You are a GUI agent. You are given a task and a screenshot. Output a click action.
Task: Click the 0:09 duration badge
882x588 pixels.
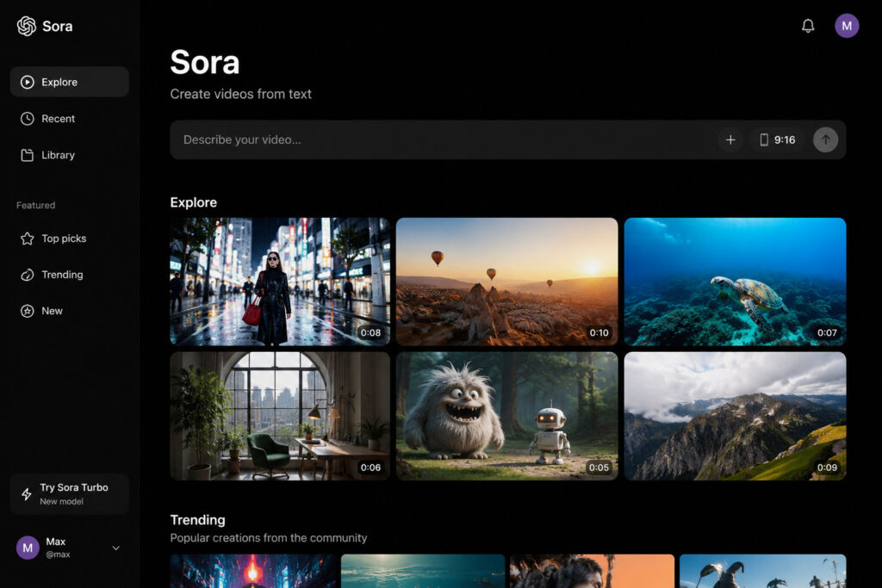tap(827, 467)
